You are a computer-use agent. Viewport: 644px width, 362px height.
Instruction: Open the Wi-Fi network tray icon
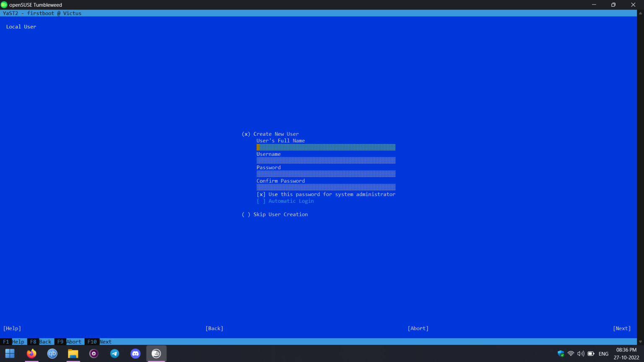(x=571, y=354)
